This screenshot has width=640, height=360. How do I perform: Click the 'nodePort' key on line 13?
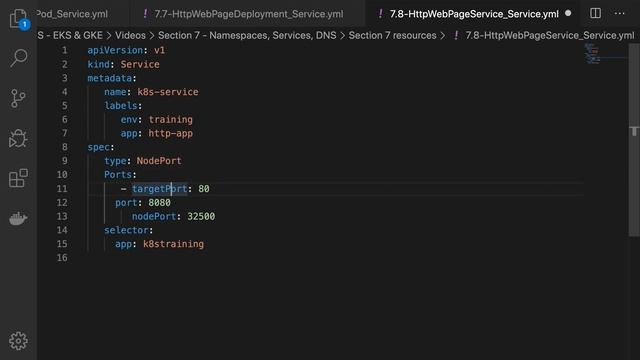pyautogui.click(x=154, y=216)
